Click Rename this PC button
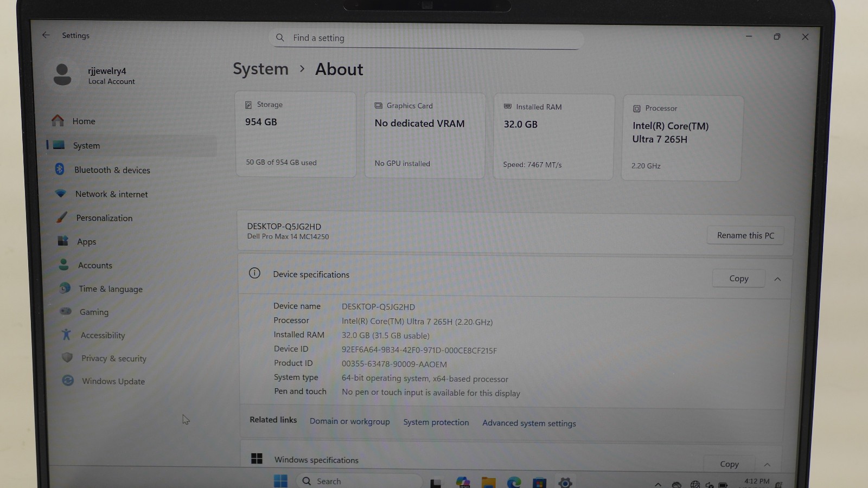868x488 pixels. [745, 235]
